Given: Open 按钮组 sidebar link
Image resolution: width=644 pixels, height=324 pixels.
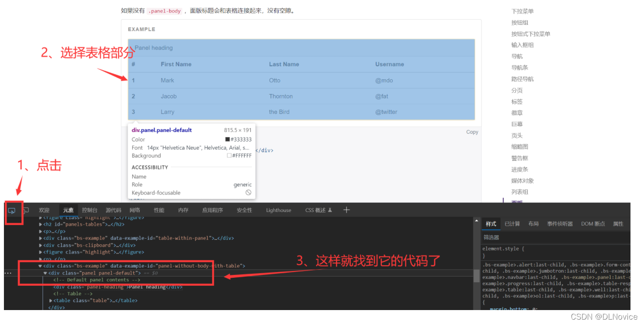Looking at the screenshot, I should point(520,23).
